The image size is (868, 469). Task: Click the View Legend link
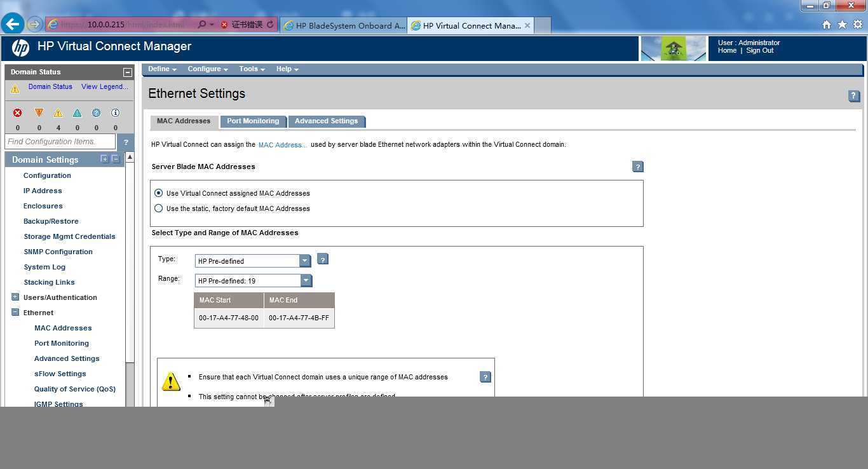[104, 86]
